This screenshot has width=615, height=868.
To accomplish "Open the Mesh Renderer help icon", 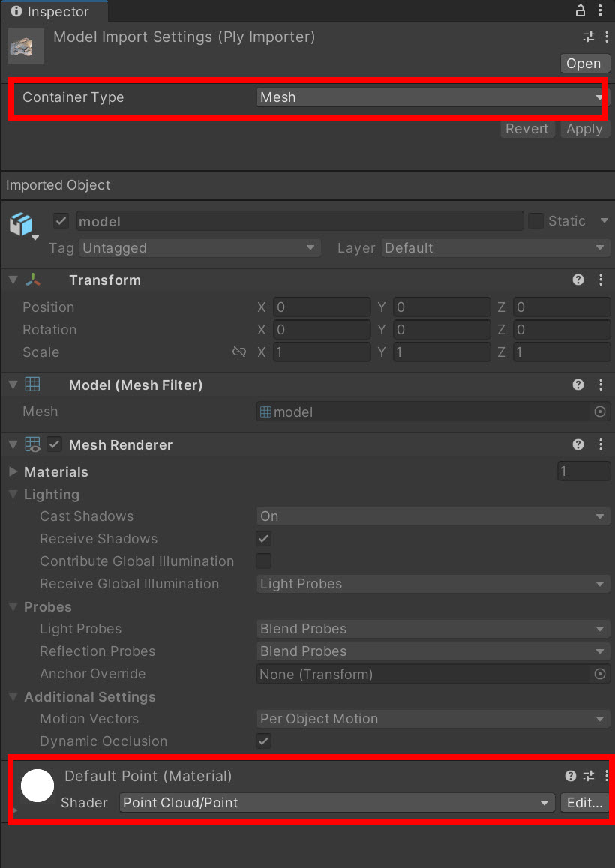I will point(578,444).
